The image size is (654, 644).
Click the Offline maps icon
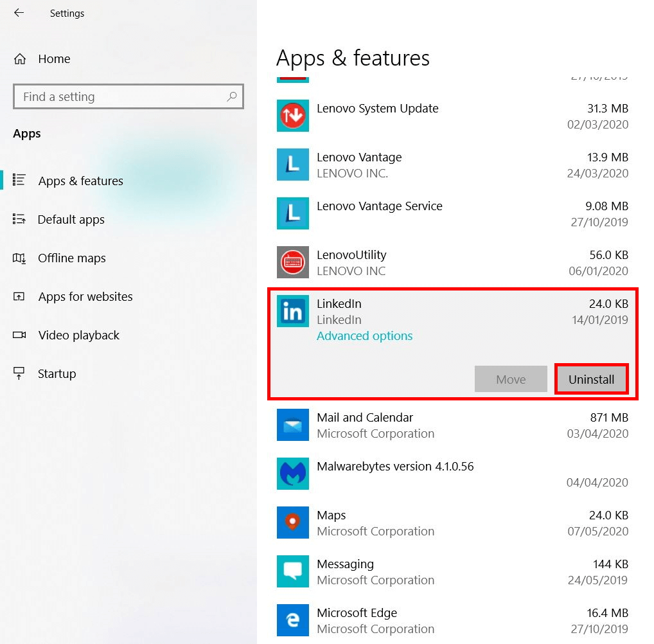19,258
